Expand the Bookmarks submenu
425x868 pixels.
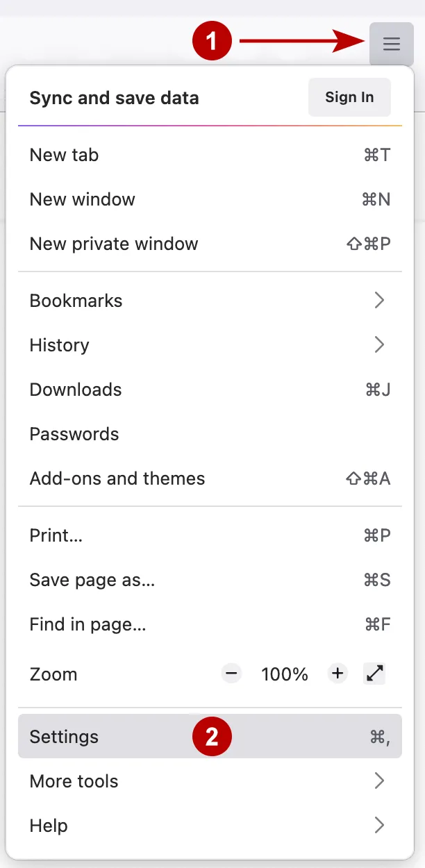click(378, 300)
